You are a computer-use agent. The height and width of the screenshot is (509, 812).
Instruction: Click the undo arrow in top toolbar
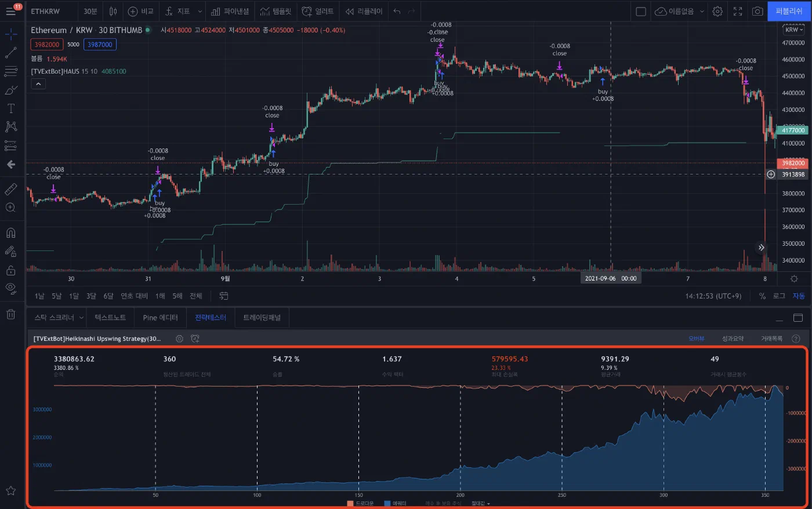(397, 11)
